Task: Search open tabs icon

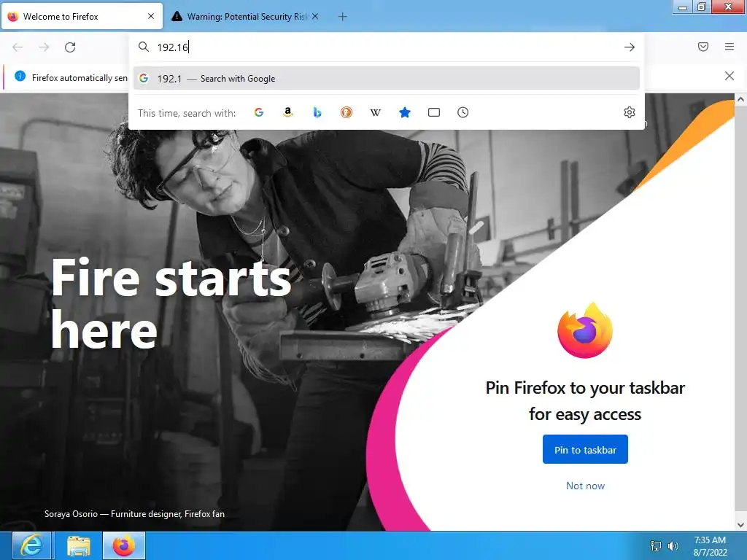Action: [x=434, y=112]
